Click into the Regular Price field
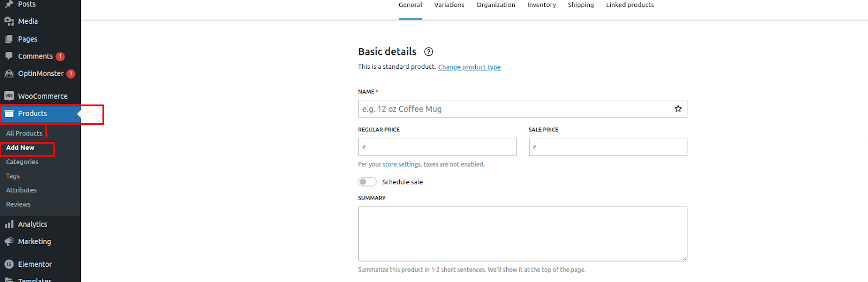Image resolution: width=868 pixels, height=282 pixels. (437, 147)
